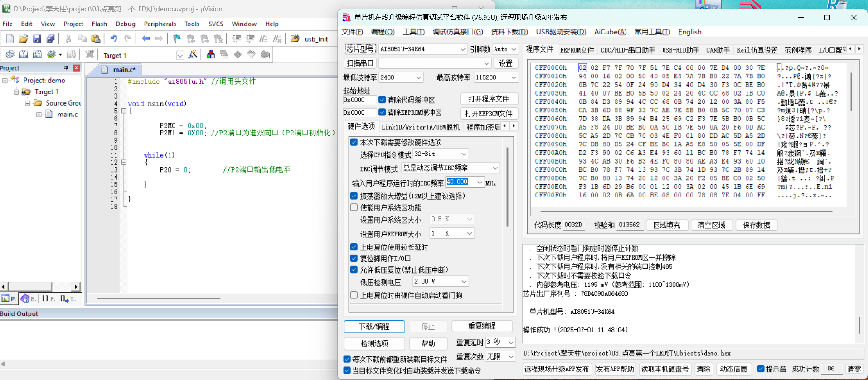The image size is (868, 380).
Task: Navigate backwards with the blue left arrow
Action: [x=145, y=39]
